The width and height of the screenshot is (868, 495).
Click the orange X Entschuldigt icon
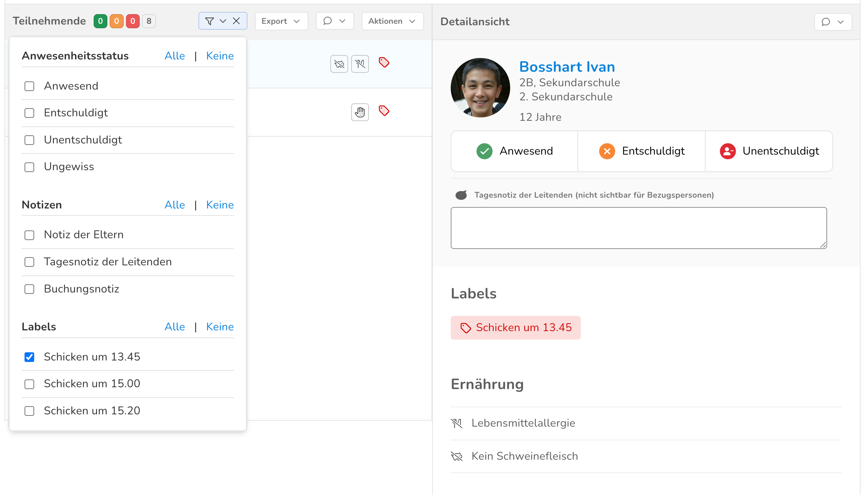(x=607, y=151)
